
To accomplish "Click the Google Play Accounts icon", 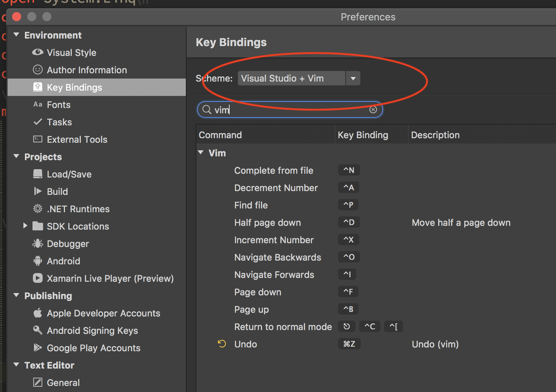I will [38, 347].
